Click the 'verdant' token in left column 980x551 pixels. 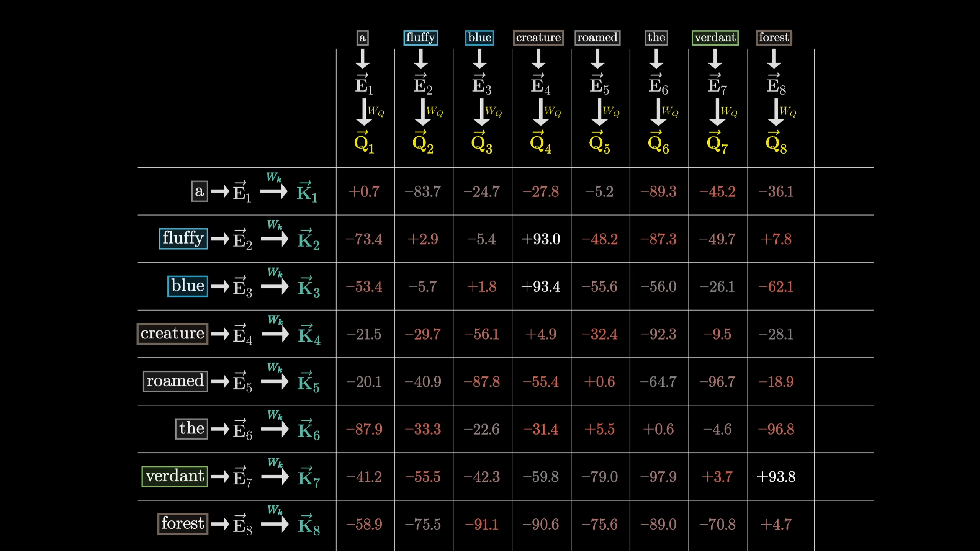[175, 476]
